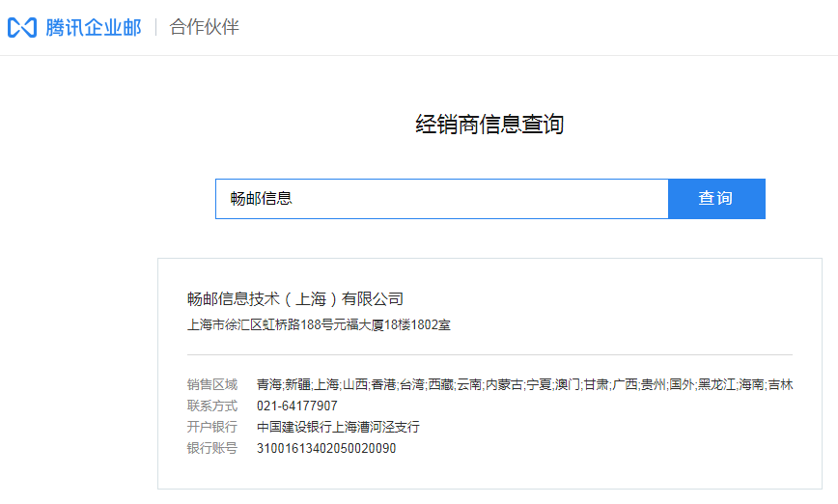Click the 查询 search button
Viewport: 838px width, 504px height.
[x=716, y=199]
